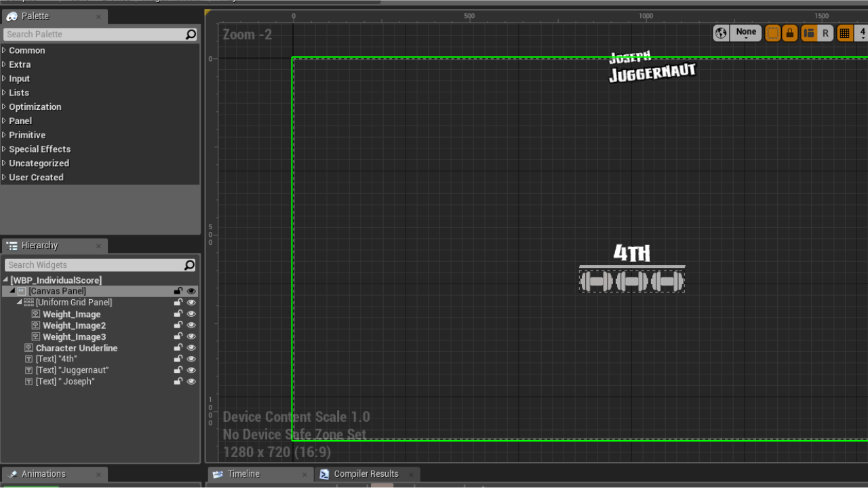Open the None localization dropdown
Screen dimensions: 868x489
click(746, 33)
